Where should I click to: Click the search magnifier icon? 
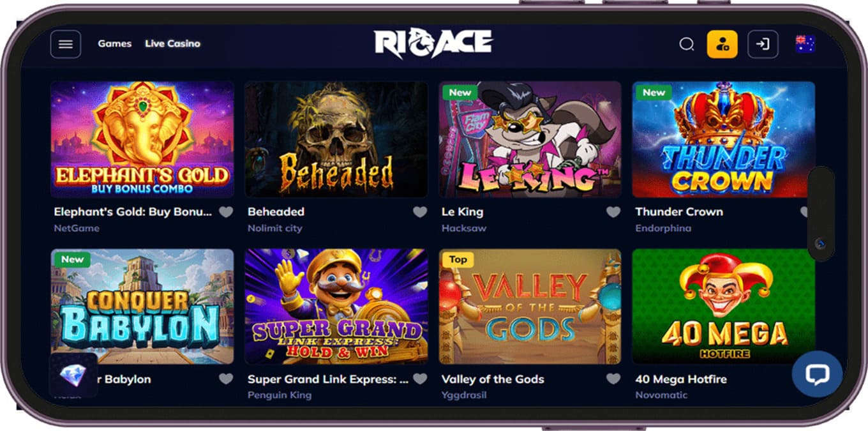(686, 44)
